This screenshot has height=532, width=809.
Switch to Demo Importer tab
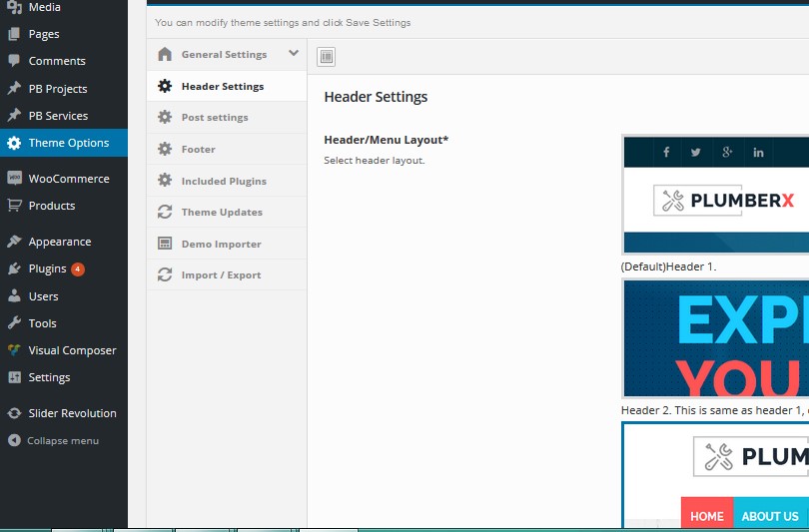coord(227,244)
